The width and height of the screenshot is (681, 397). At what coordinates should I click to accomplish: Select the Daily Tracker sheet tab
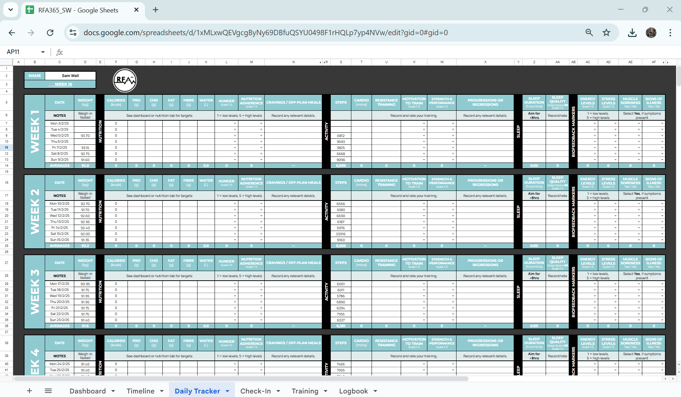point(197,391)
